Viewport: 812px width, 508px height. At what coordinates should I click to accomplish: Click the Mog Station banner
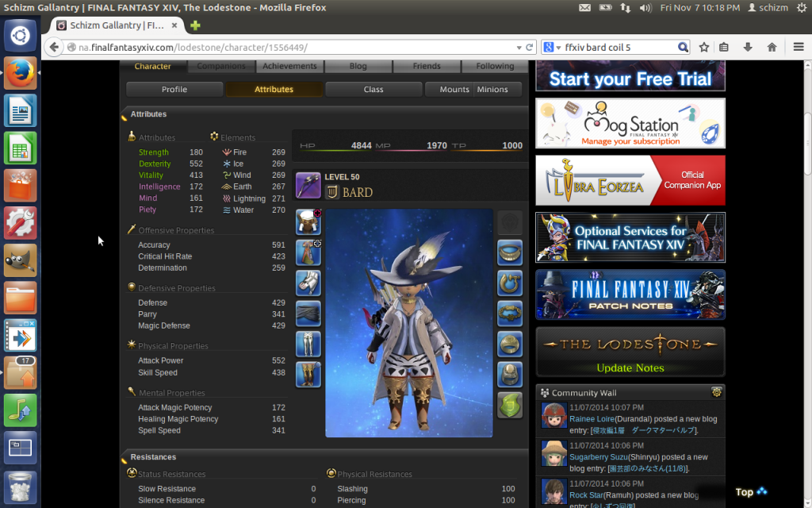630,123
